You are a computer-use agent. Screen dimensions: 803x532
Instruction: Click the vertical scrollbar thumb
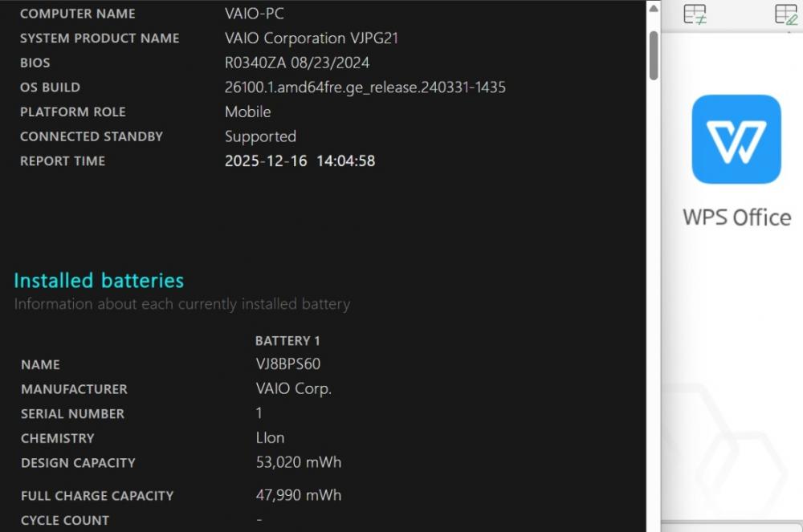pos(654,55)
